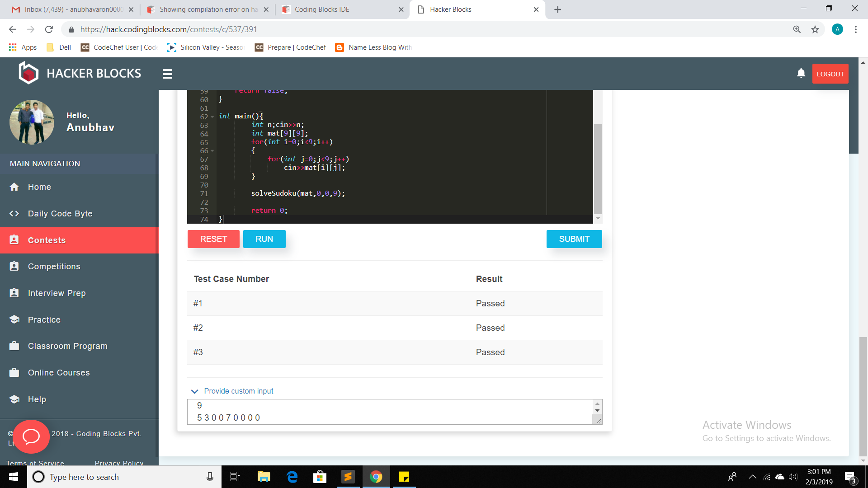868x488 pixels.
Task: Collapse the Provide custom input section
Action: coord(195,391)
